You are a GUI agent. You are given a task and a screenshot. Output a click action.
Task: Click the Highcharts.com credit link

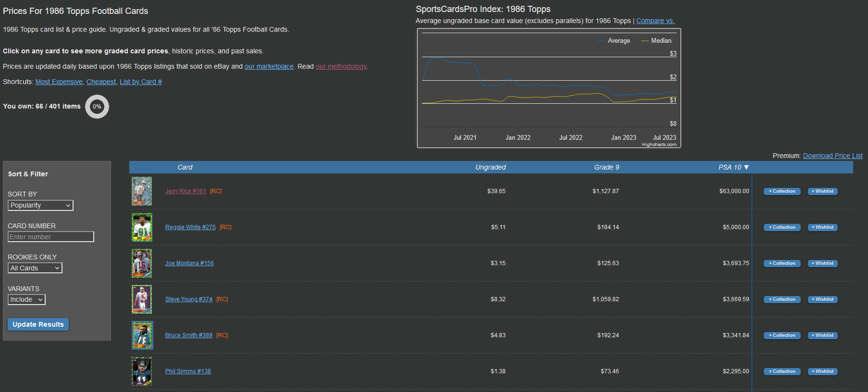[x=659, y=145]
